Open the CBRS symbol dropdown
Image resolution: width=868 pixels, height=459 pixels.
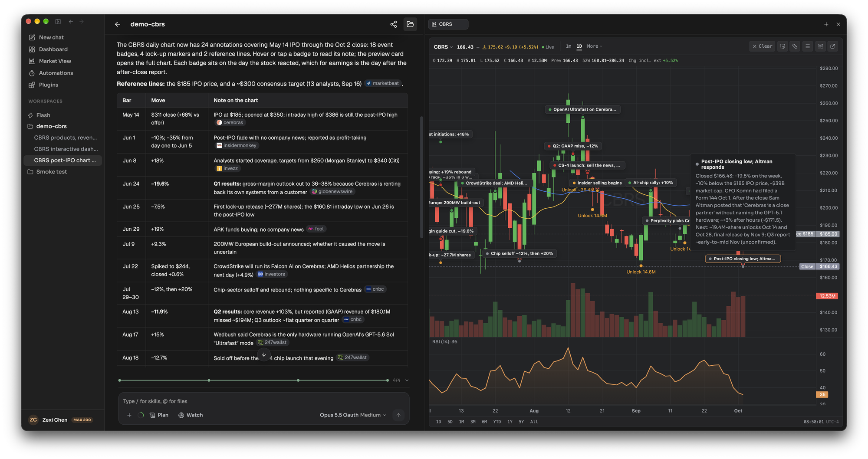tap(443, 47)
